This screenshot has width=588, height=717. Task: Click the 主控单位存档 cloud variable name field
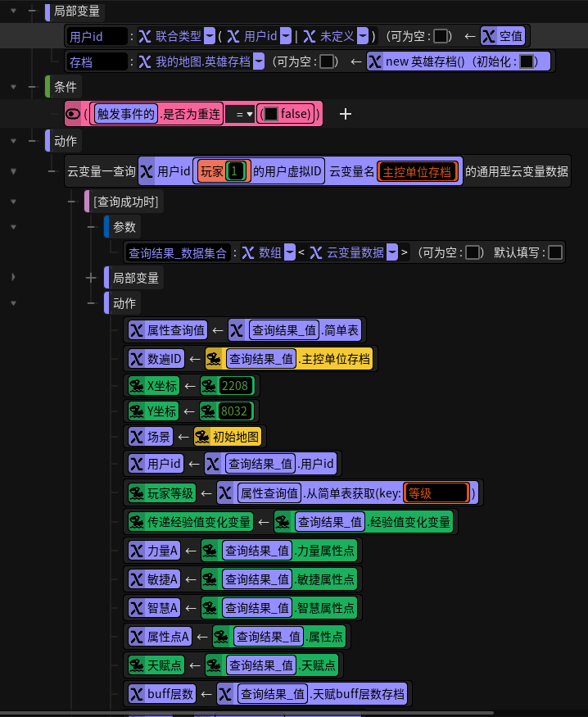pos(417,171)
